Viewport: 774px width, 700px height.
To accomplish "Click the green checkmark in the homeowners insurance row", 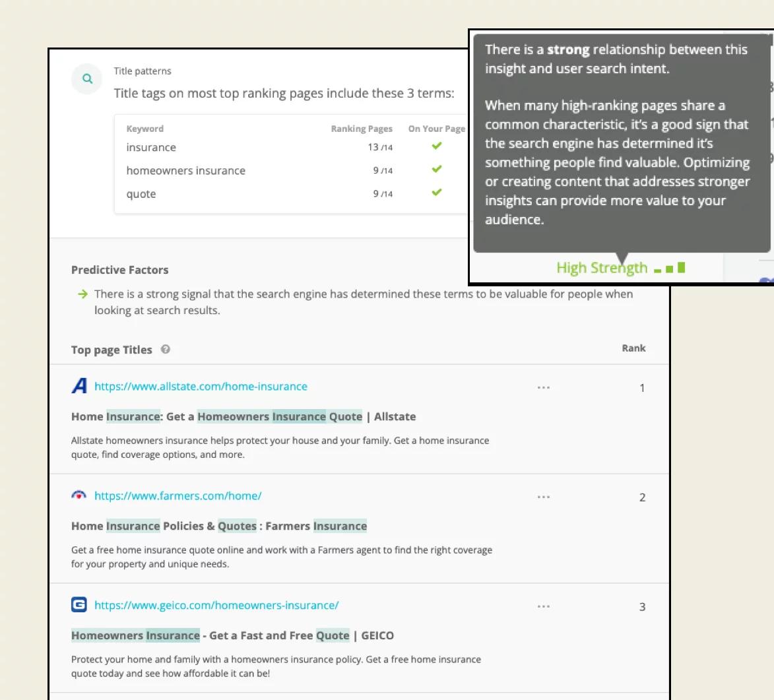I will click(x=436, y=169).
